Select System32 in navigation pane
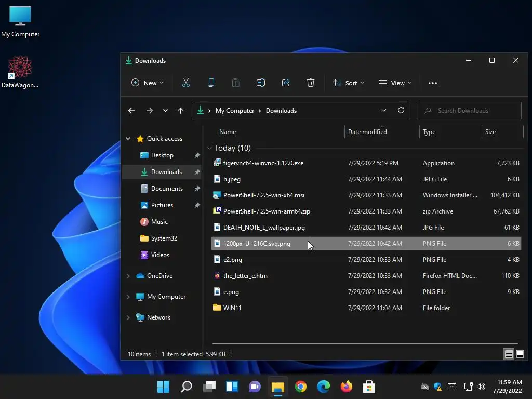 coord(162,238)
